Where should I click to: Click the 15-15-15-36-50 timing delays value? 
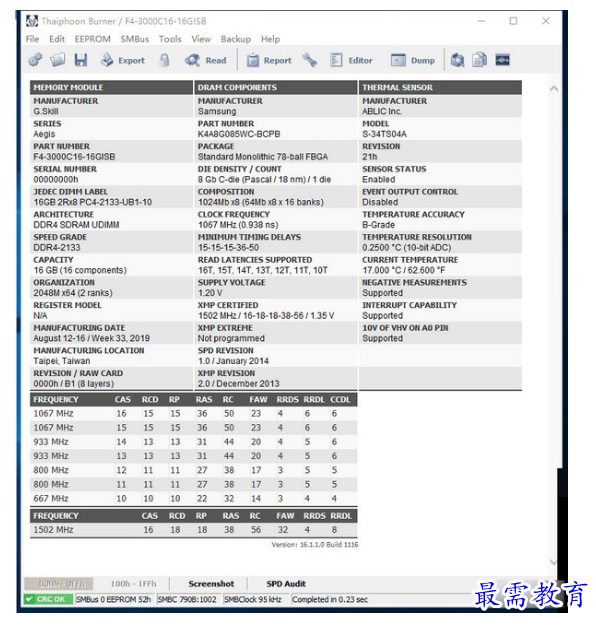point(228,248)
